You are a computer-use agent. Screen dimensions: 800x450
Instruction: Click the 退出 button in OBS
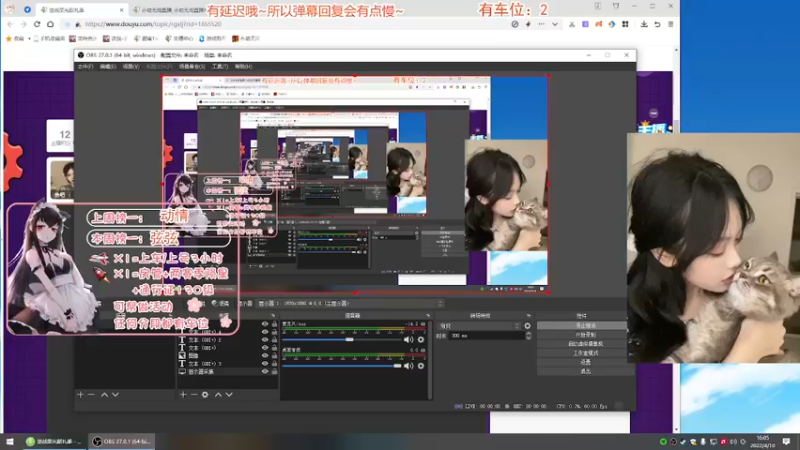(585, 371)
